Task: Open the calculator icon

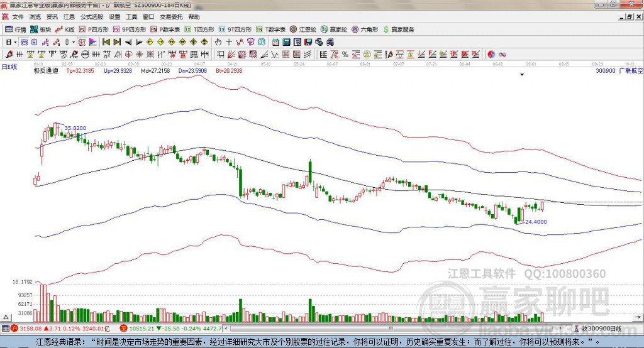Action: [286, 42]
